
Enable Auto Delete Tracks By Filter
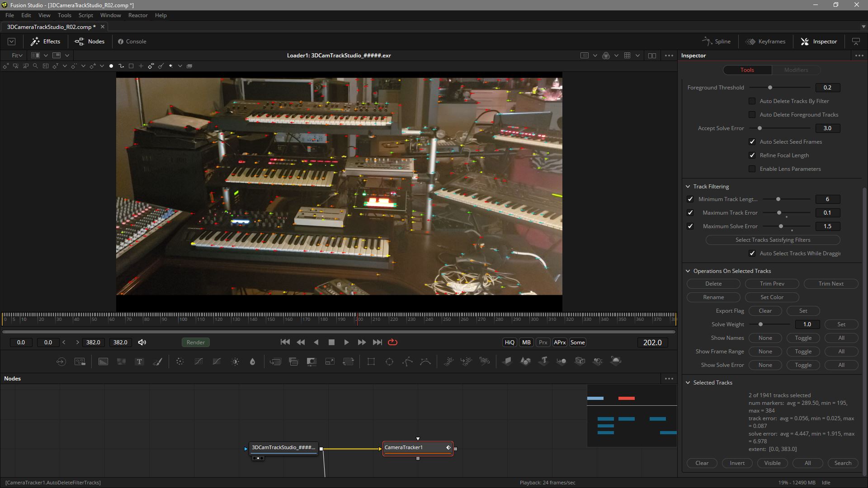752,101
